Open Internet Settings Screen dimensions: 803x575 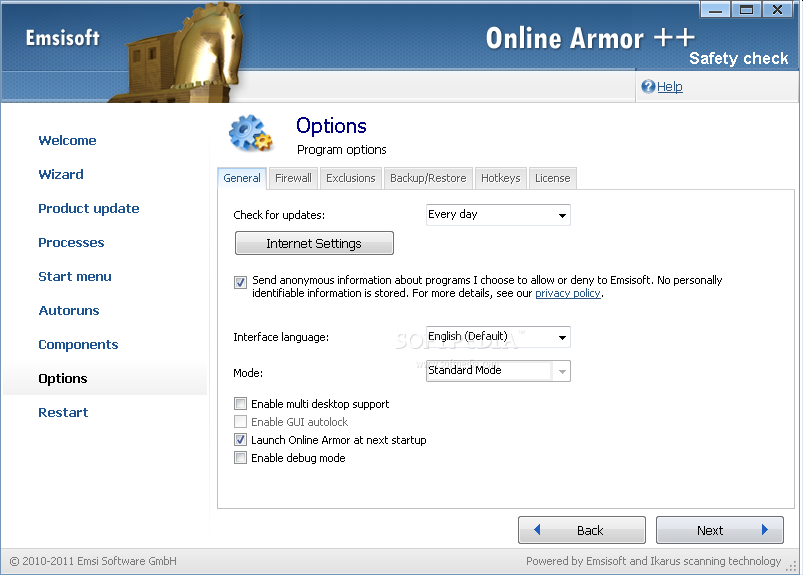point(314,243)
